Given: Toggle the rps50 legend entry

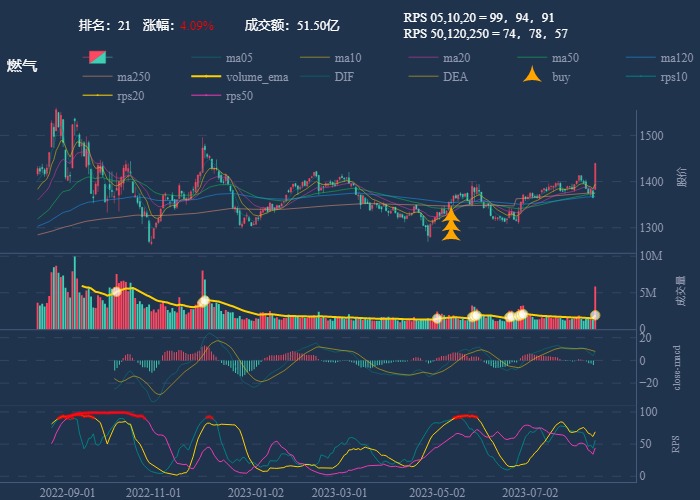Looking at the screenshot, I should coord(239,96).
